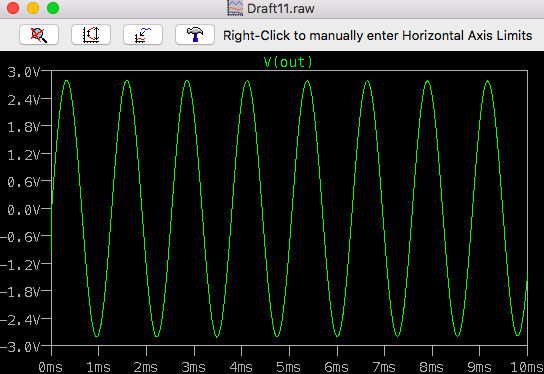
Task: Click the V(out) trace label
Action: coord(288,62)
